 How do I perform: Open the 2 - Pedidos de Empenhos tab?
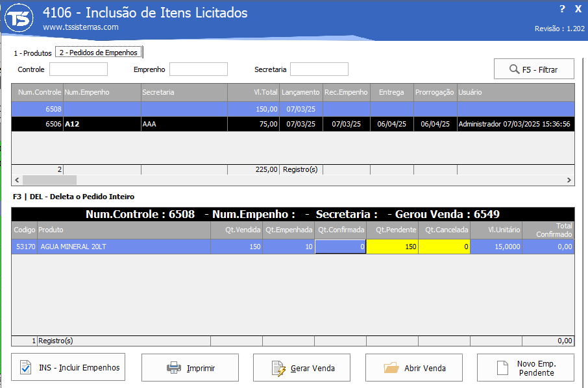pos(99,53)
